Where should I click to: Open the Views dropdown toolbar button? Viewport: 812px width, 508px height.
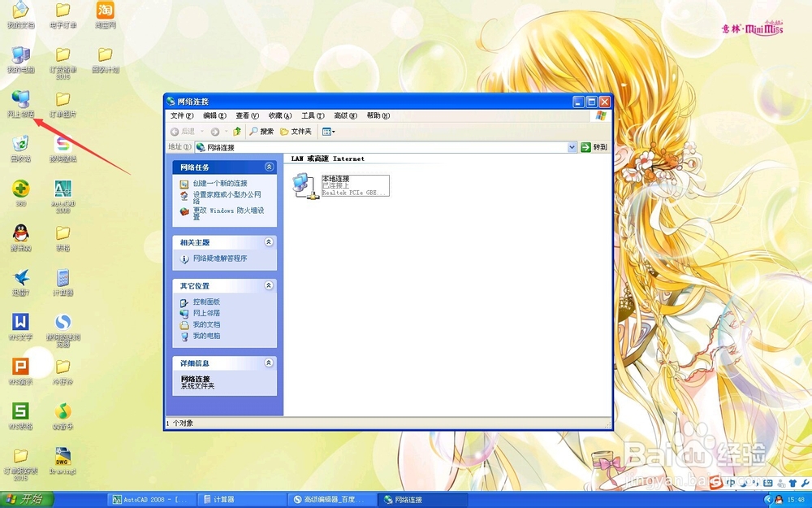328,132
